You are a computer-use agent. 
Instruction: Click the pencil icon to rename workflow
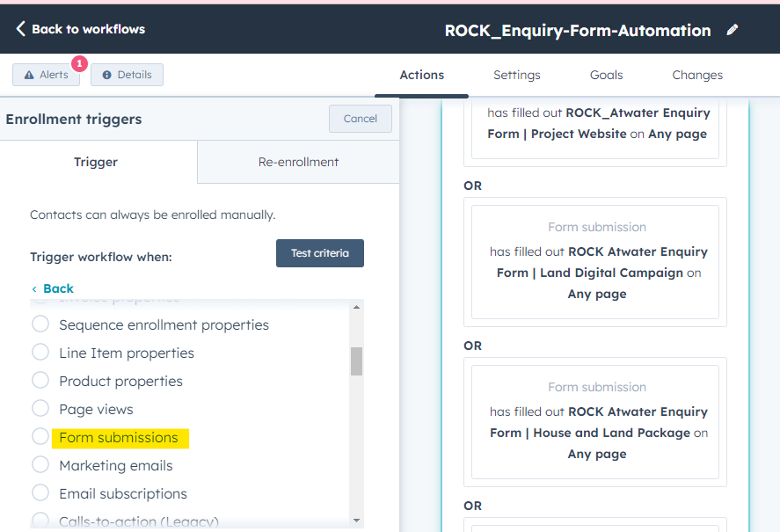pos(733,30)
